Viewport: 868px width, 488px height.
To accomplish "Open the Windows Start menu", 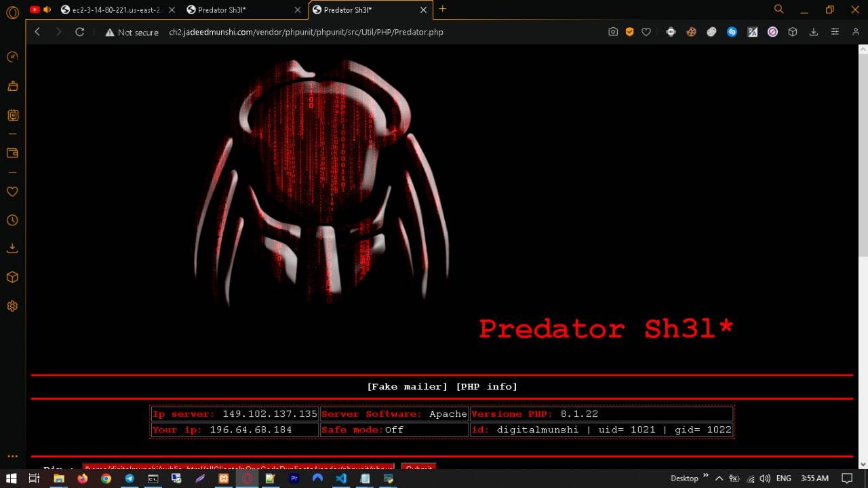I will tap(12, 478).
